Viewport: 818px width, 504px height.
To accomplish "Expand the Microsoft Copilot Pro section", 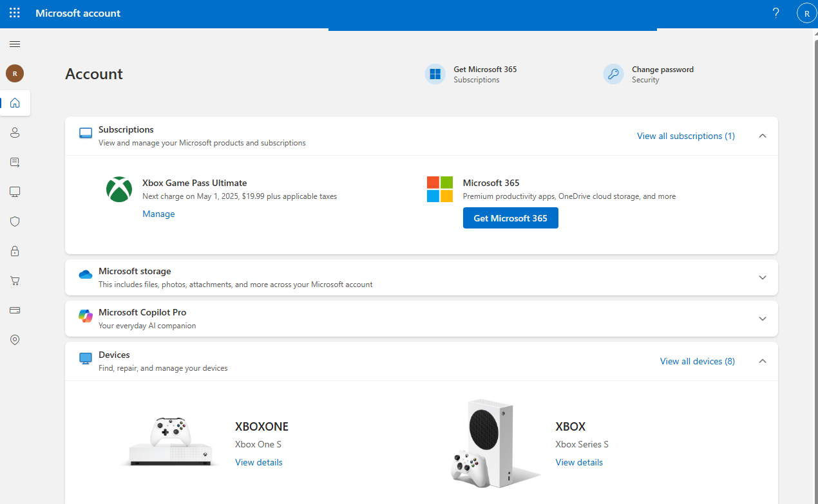I will (x=763, y=319).
